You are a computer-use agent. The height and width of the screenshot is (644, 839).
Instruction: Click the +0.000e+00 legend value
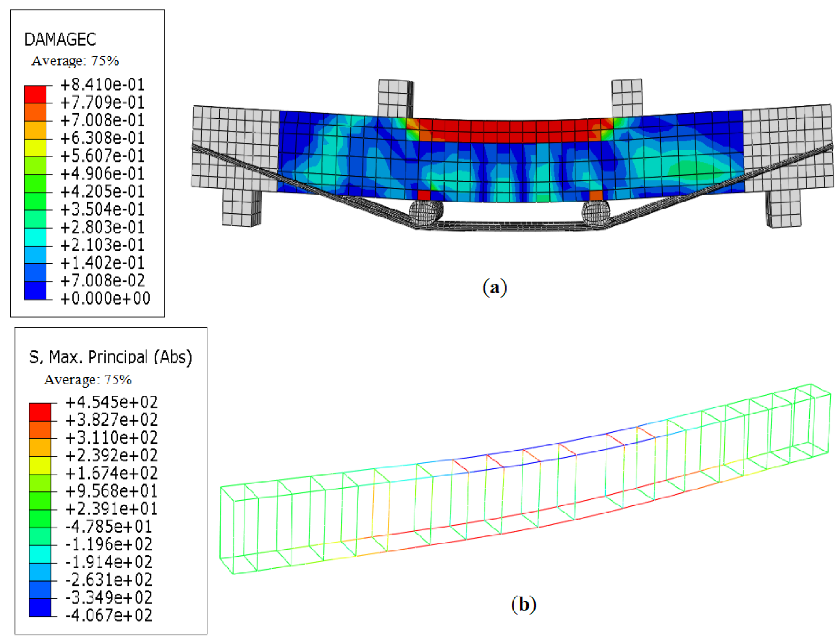point(105,299)
